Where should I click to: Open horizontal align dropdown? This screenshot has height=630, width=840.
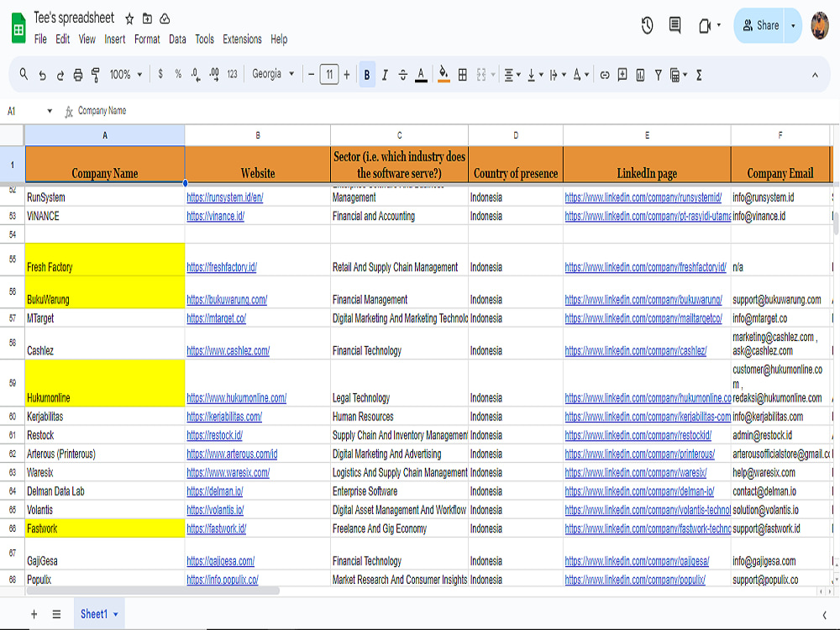tap(512, 75)
